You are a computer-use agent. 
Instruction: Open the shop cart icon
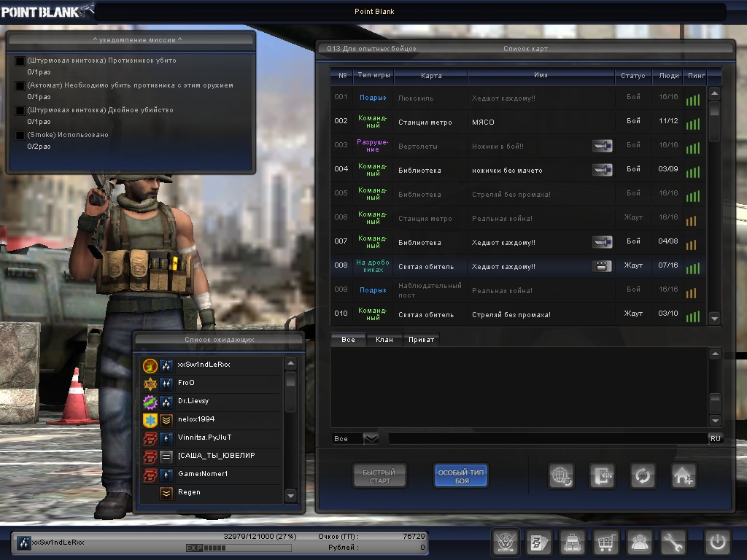[605, 542]
